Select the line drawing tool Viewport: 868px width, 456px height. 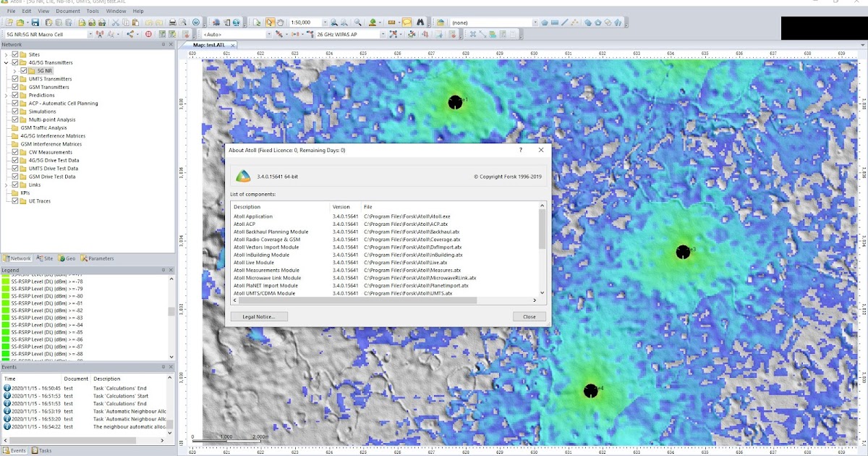[x=564, y=22]
